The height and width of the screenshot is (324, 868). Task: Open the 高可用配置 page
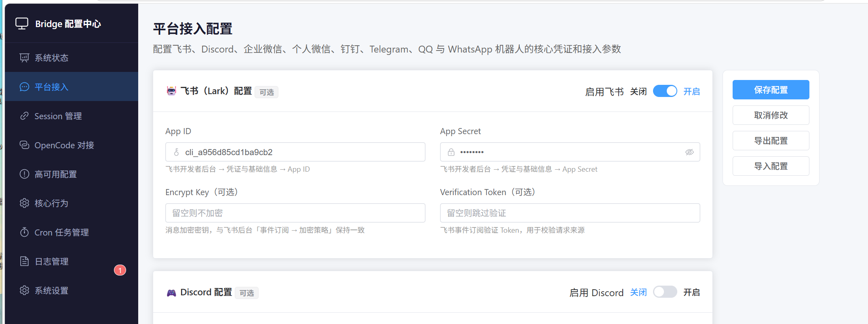[72, 174]
